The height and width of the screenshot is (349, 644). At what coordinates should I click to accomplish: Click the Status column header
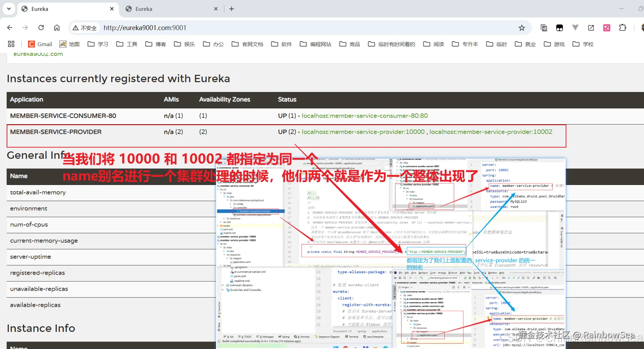tap(287, 99)
